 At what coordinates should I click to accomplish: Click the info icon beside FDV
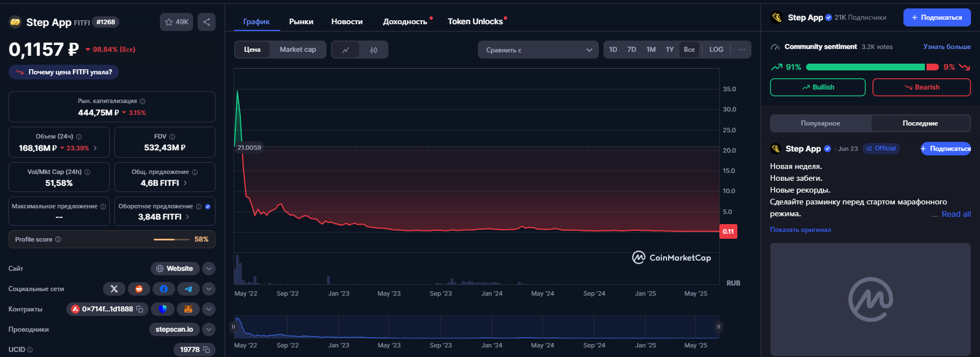(x=172, y=137)
